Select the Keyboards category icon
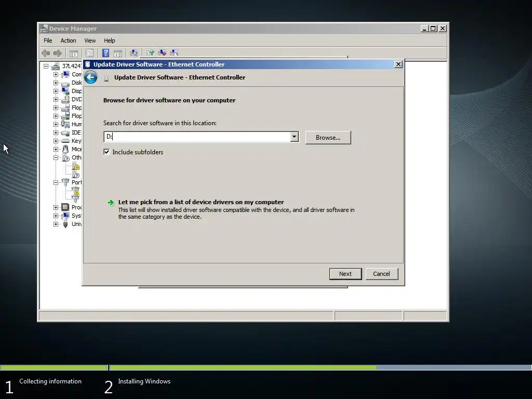 click(65, 141)
